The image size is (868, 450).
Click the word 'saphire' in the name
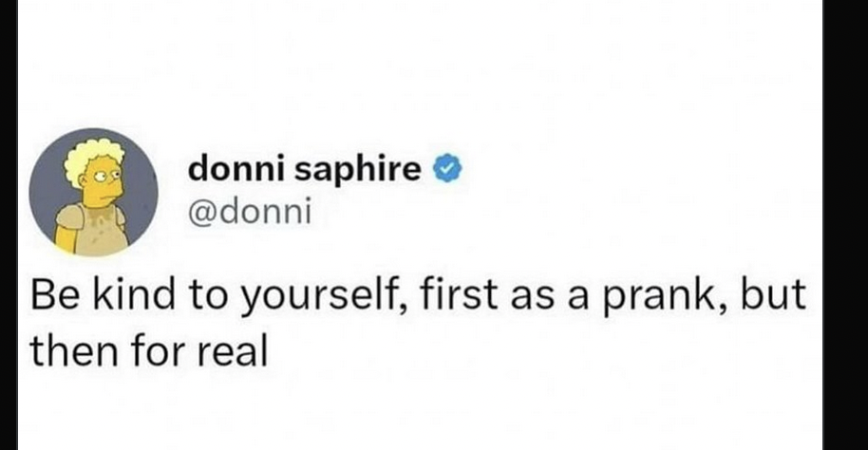tap(358, 170)
